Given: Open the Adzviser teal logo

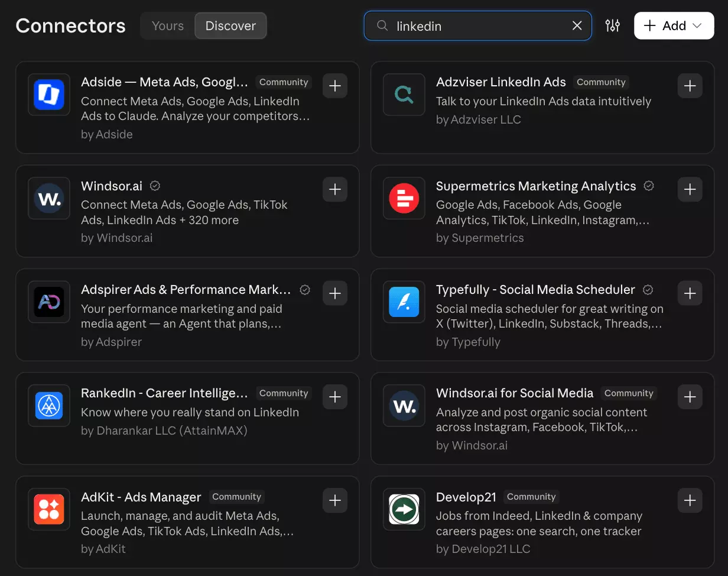Looking at the screenshot, I should 404,95.
